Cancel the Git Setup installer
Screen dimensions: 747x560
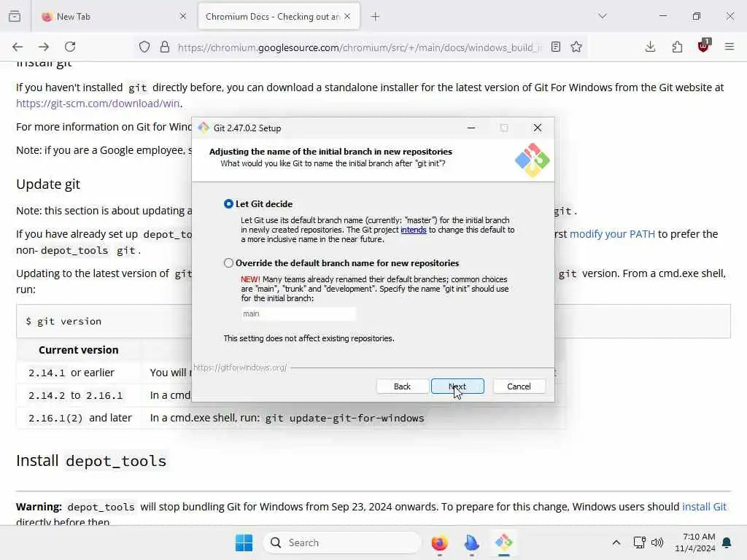[x=519, y=386]
